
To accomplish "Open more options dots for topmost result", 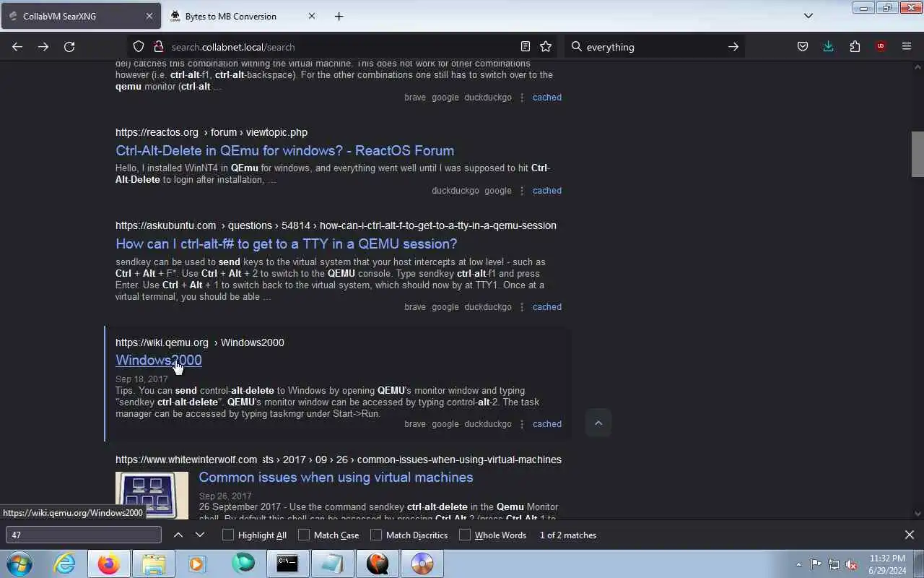I will click(522, 98).
